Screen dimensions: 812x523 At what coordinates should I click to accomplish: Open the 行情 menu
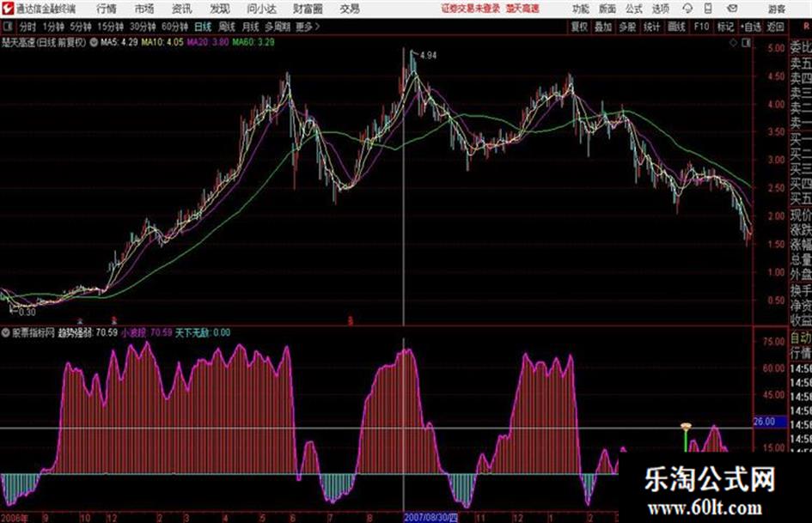pyautogui.click(x=107, y=9)
